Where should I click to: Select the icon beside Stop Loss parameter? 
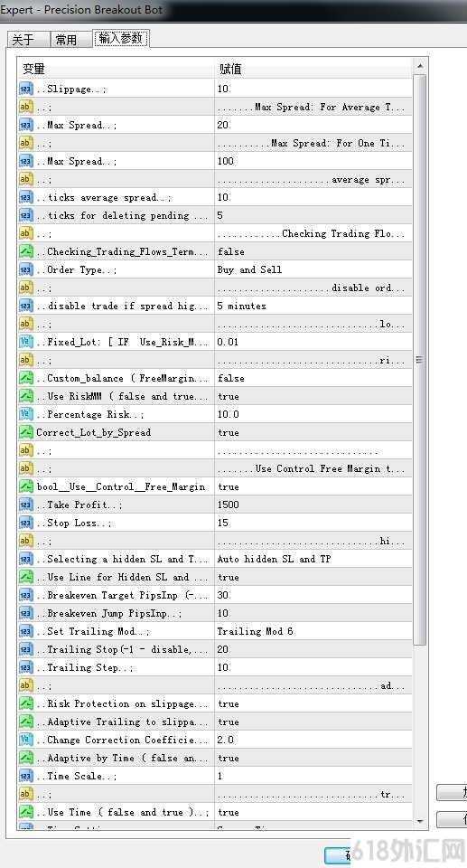click(x=26, y=523)
